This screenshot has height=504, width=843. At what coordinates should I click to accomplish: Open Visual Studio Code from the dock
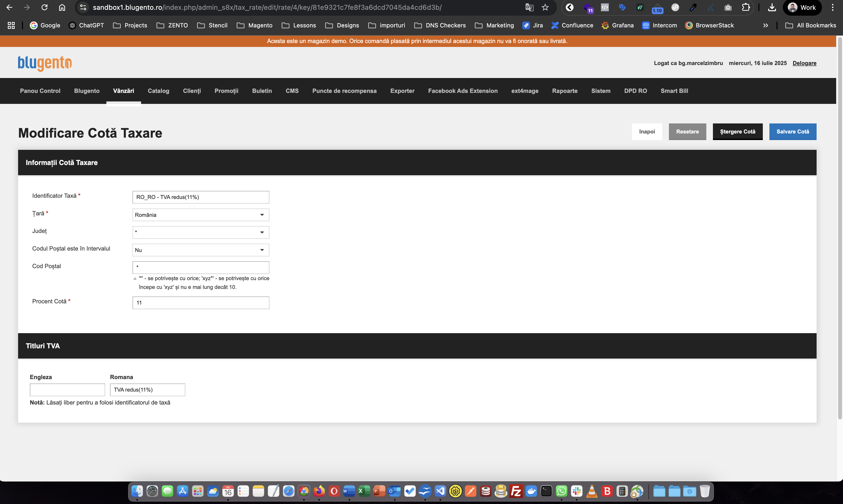coord(440,491)
